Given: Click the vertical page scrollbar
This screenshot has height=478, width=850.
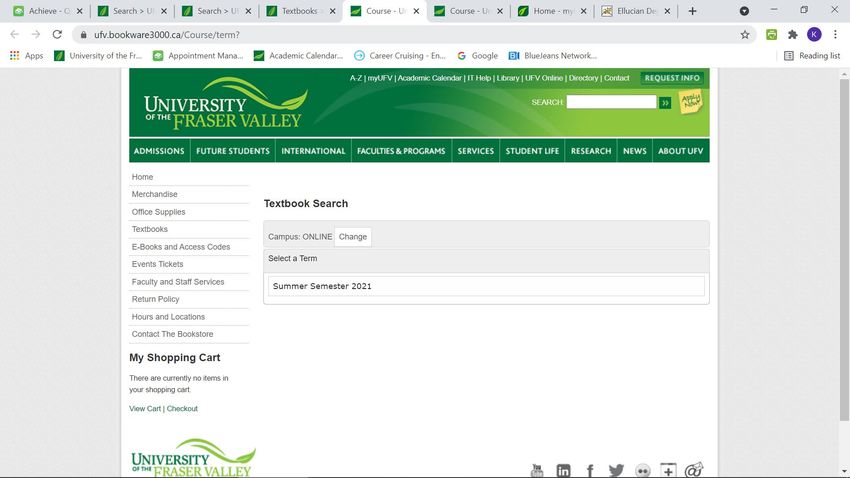Looking at the screenshot, I should click(x=844, y=249).
